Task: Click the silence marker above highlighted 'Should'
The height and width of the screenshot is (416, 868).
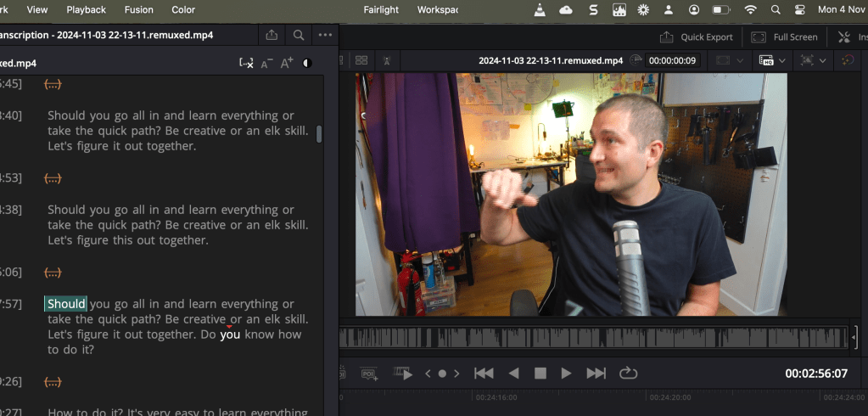Action: coord(53,273)
